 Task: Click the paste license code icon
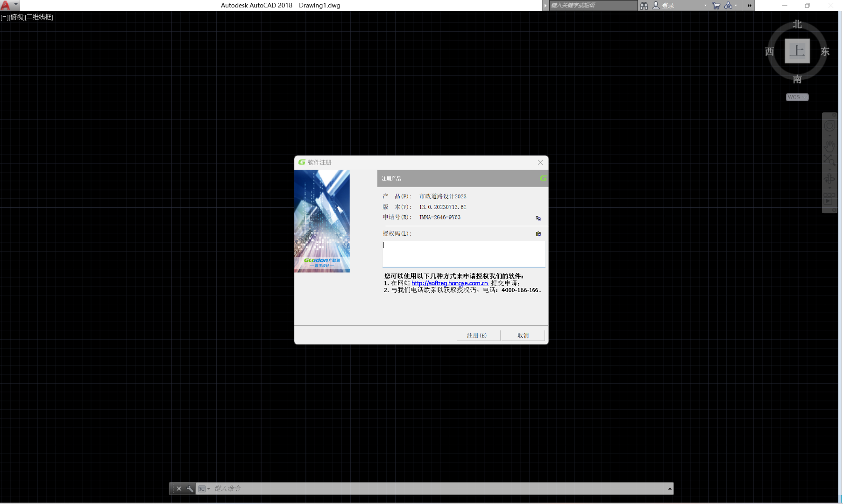click(x=538, y=234)
